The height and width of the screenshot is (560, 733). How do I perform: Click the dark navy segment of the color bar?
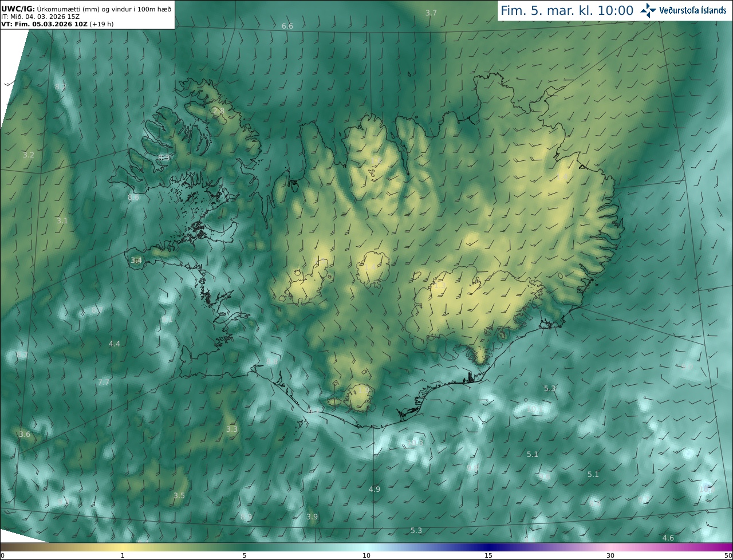490,547
